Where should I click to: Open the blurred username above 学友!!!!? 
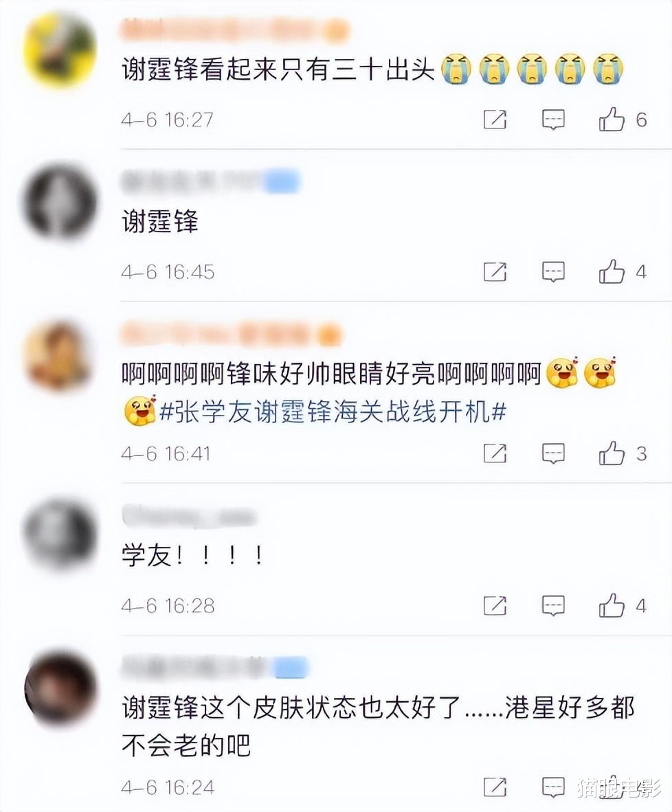(189, 517)
